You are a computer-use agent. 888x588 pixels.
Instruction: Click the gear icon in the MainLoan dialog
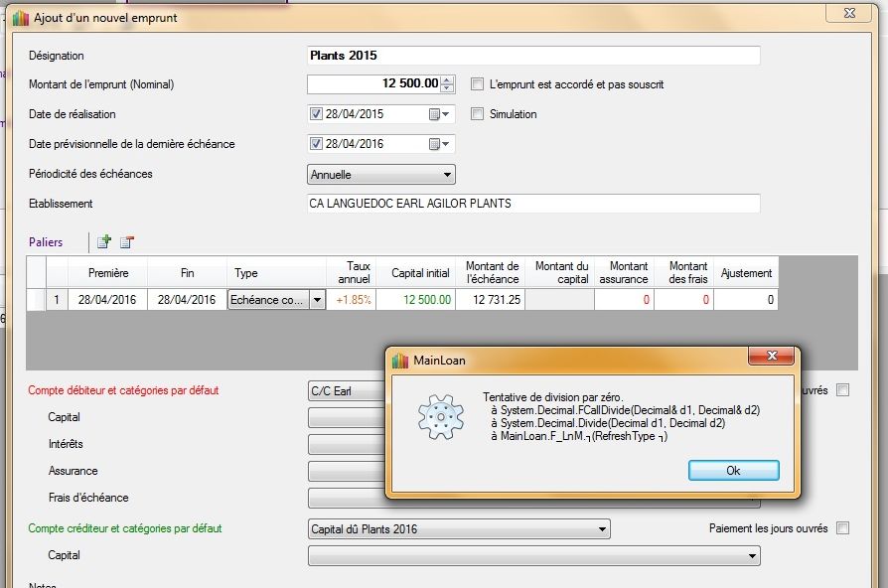[x=440, y=417]
